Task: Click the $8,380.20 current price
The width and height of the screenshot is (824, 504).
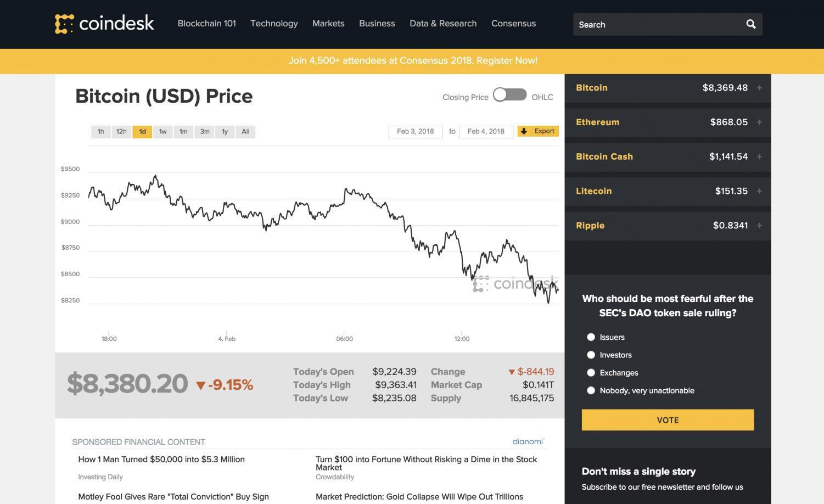Action: pos(127,383)
